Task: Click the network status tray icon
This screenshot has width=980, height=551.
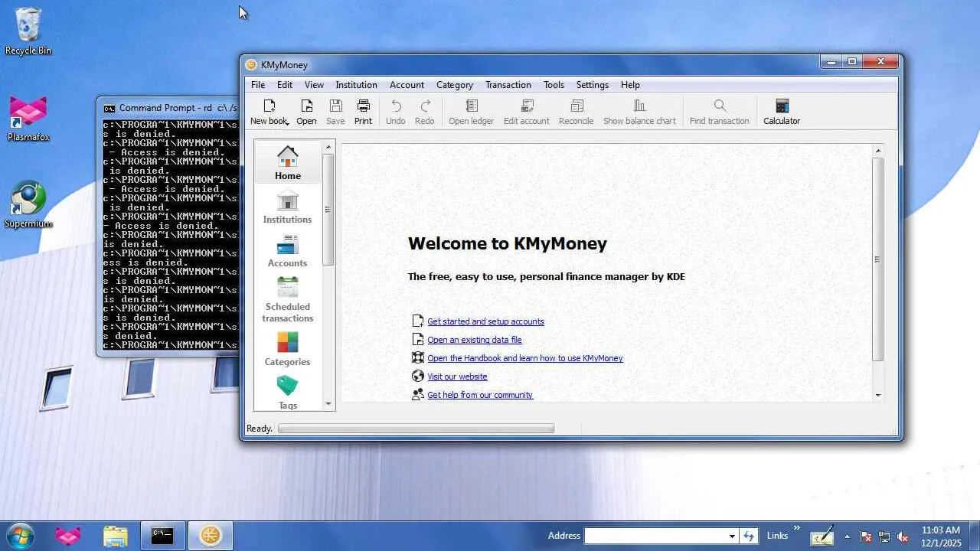Action: [x=884, y=536]
